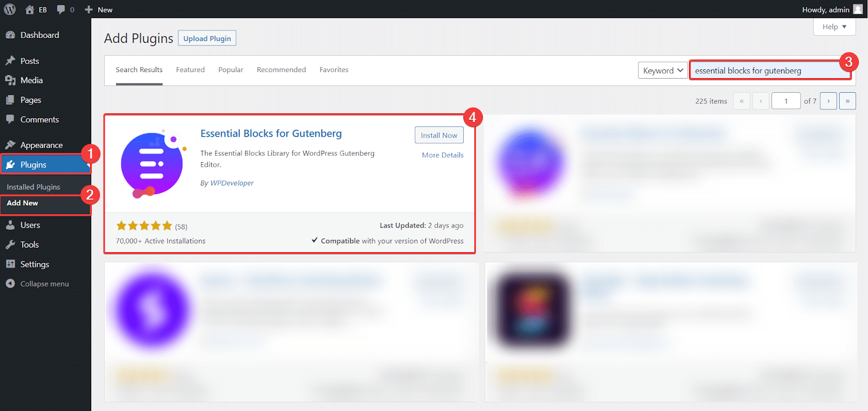Open the Appearance menu label
Viewport: 868px width, 411px height.
click(42, 145)
